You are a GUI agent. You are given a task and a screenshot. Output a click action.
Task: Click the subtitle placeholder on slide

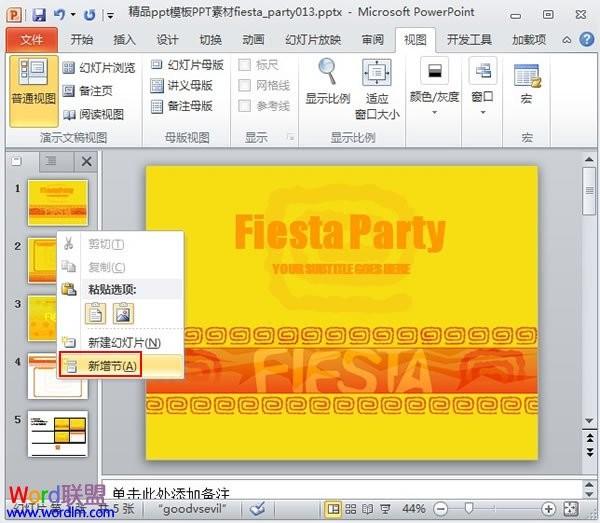(341, 269)
